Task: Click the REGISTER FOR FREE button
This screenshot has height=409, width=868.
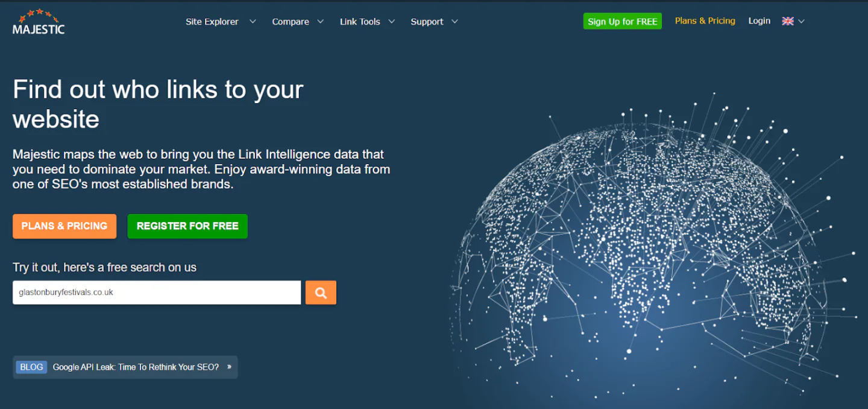Action: coord(187,226)
